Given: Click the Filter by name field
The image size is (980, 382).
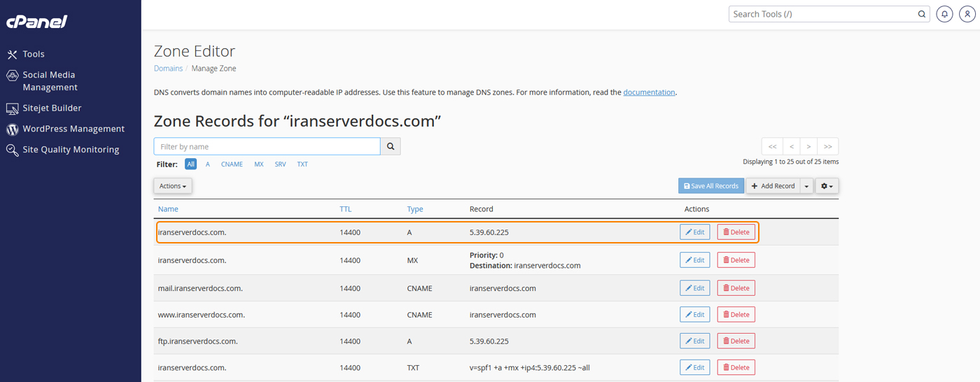Looking at the screenshot, I should pyautogui.click(x=267, y=146).
